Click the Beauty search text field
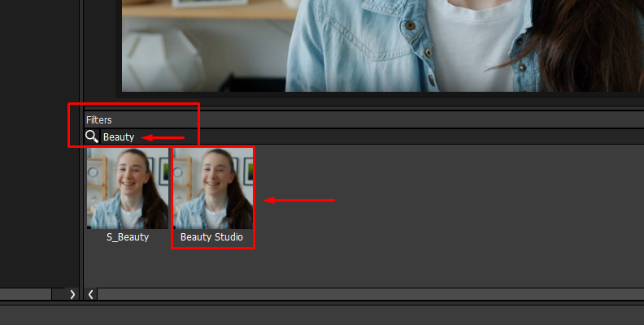Screen dimensions: 644x325 (119, 137)
